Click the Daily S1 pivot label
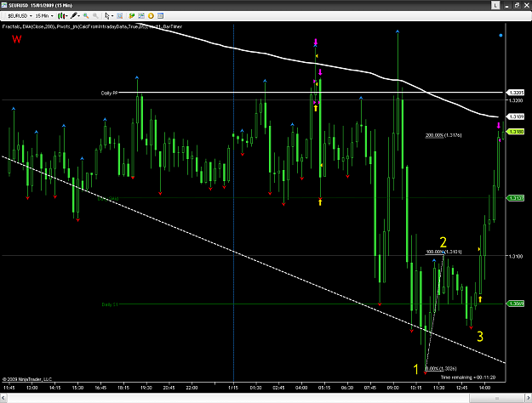 click(x=110, y=304)
